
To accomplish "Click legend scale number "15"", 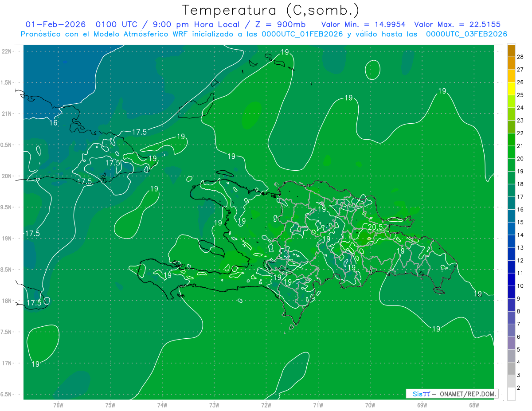I will coord(521,222).
